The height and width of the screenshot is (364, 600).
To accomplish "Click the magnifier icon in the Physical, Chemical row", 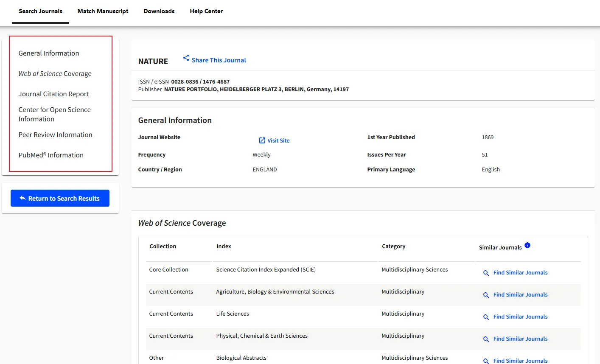I will pos(486,339).
